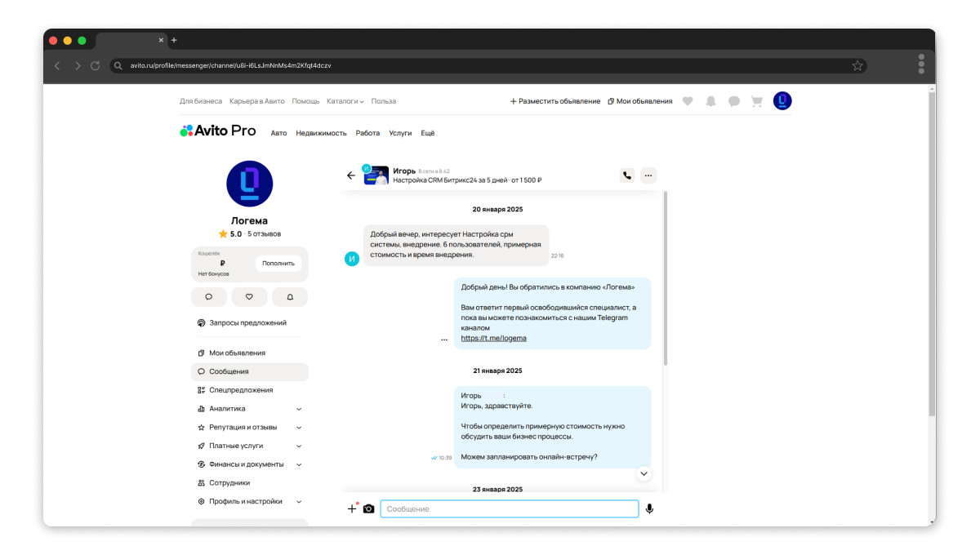Click Карьера в Авито link
Screen dimensions: 980x555
coord(257,101)
